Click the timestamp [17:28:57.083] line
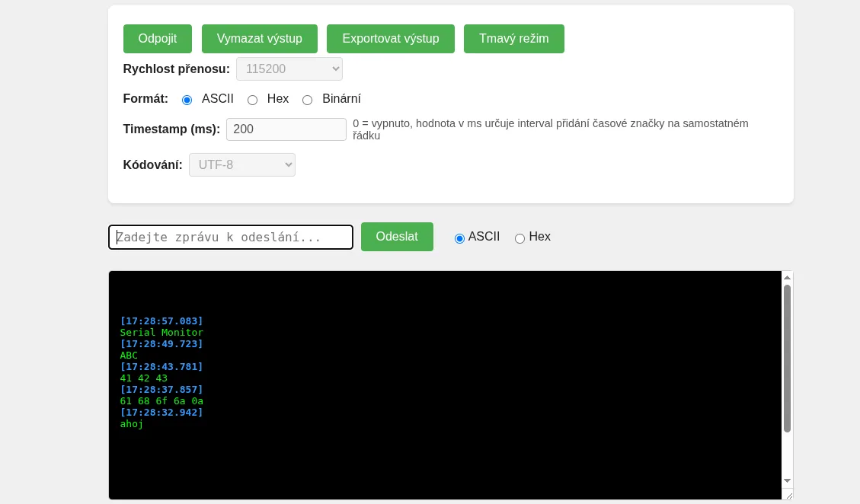The image size is (860, 504). click(x=161, y=321)
